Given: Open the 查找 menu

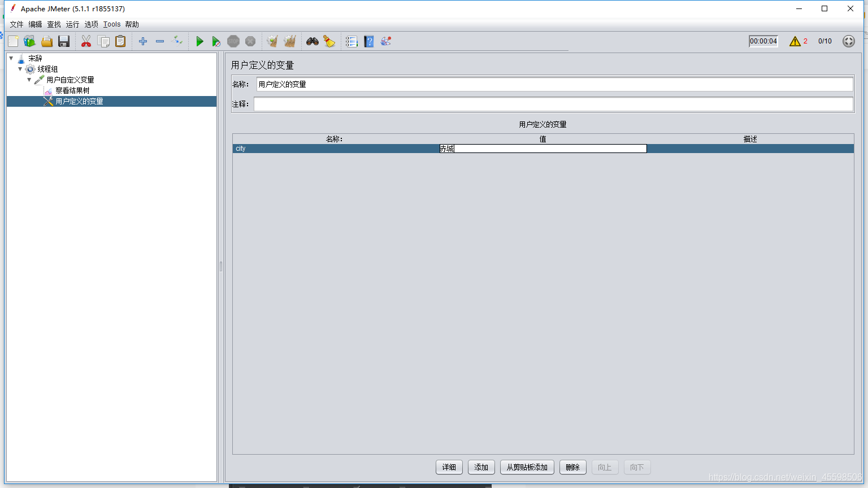Looking at the screenshot, I should click(54, 24).
